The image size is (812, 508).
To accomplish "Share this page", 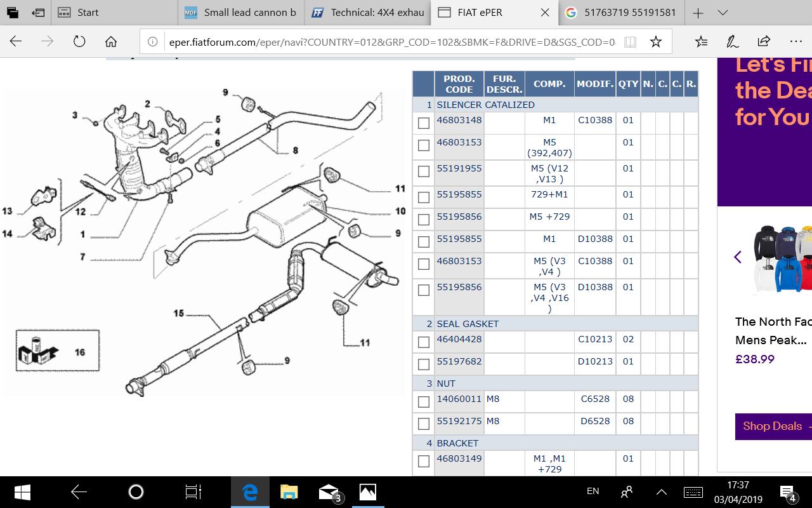I will click(764, 42).
